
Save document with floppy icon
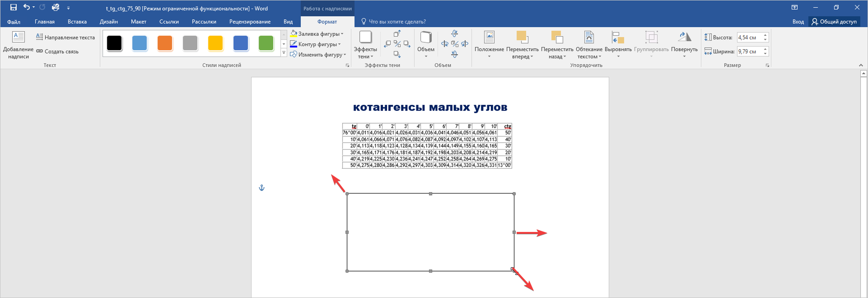point(13,7)
